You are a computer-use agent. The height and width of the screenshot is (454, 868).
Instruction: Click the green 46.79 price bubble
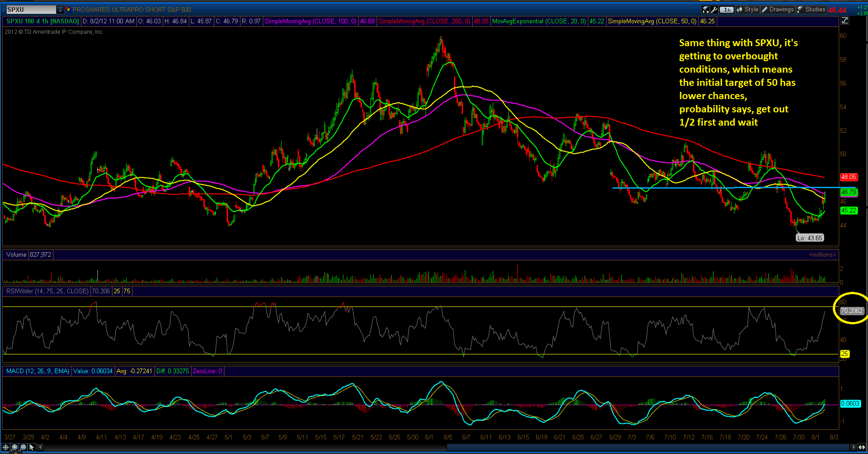click(849, 192)
